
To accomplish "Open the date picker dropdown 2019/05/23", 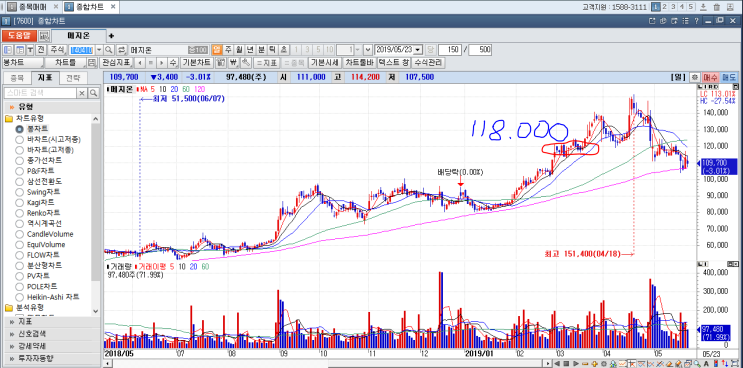I will tap(417, 50).
